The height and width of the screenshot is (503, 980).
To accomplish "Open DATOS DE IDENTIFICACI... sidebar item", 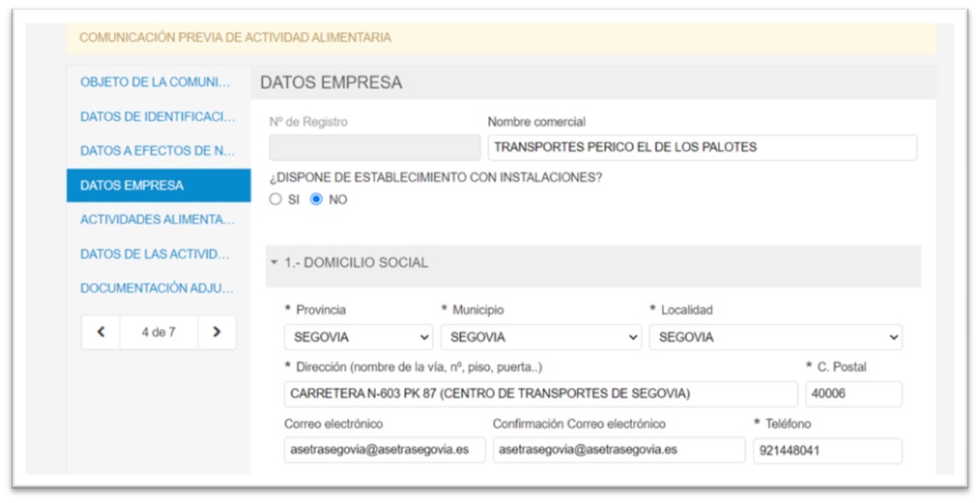I will point(157,117).
